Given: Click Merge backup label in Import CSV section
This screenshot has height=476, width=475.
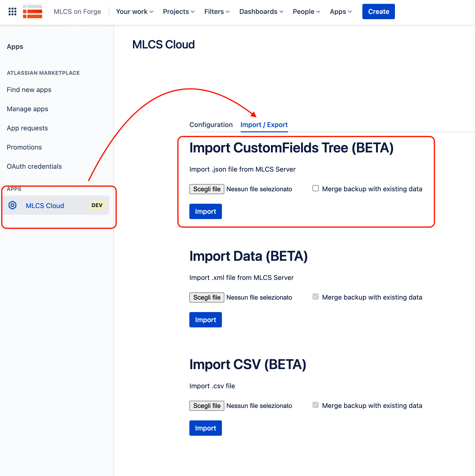Looking at the screenshot, I should click(x=372, y=406).
